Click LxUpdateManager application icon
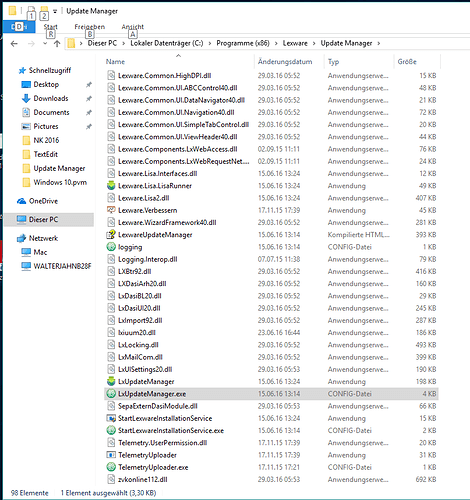The width and height of the screenshot is (470, 500). (111, 381)
